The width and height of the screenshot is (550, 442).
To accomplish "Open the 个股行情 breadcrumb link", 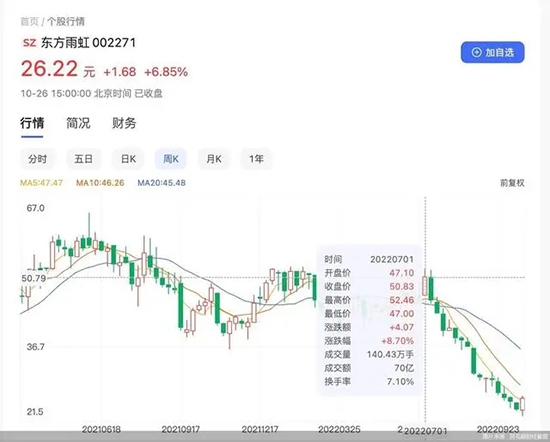I will 66,22.
